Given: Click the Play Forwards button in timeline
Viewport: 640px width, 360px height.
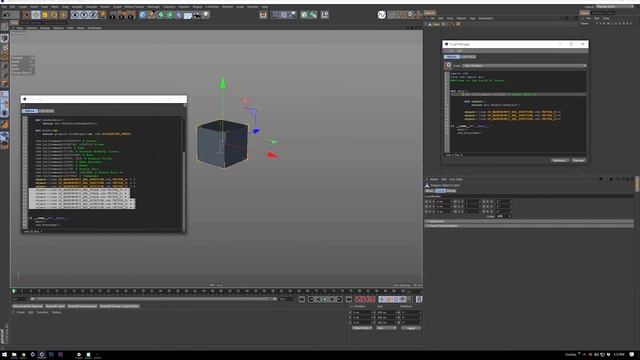Looking at the screenshot, I should pyautogui.click(x=325, y=300).
